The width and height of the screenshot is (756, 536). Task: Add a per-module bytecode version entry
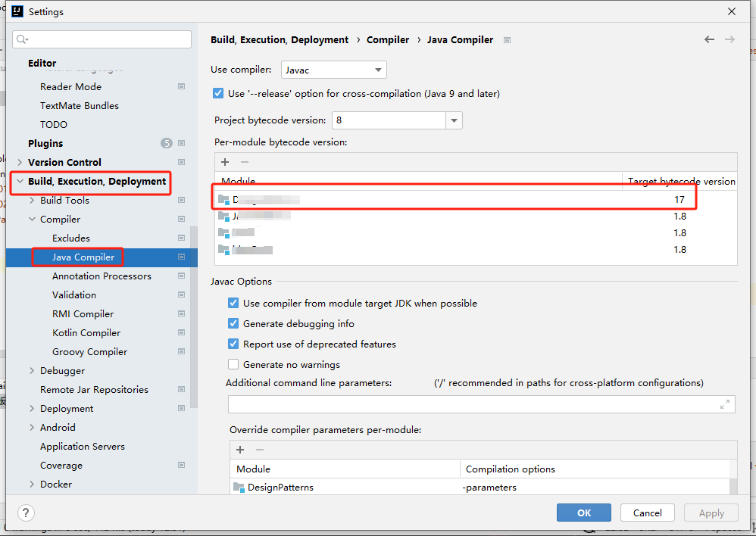(225, 162)
